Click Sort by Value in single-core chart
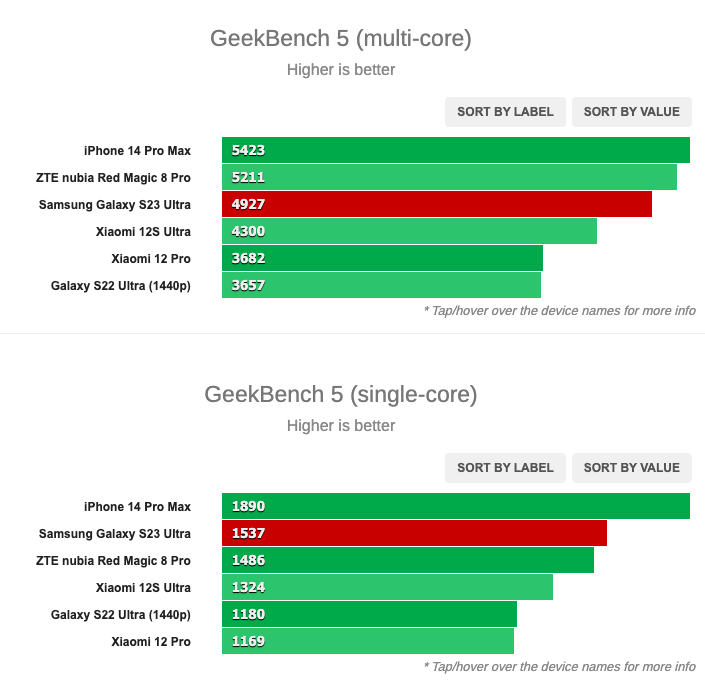The width and height of the screenshot is (705, 686). point(631,468)
